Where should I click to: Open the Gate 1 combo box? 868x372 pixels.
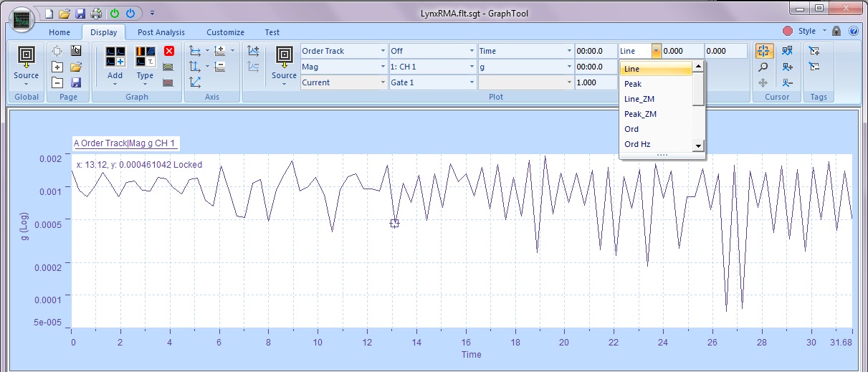(432, 82)
